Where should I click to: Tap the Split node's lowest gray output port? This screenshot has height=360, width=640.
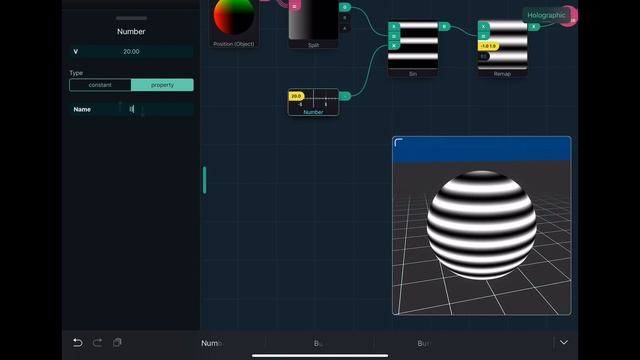click(345, 28)
